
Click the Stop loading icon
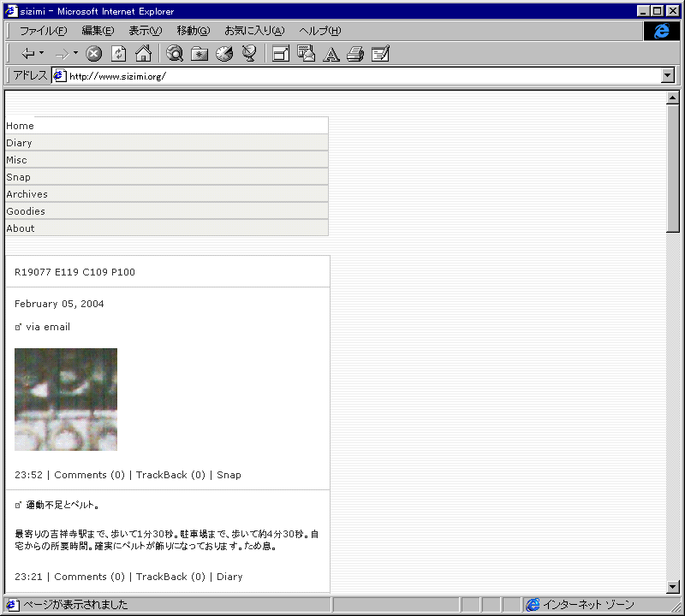[x=93, y=54]
